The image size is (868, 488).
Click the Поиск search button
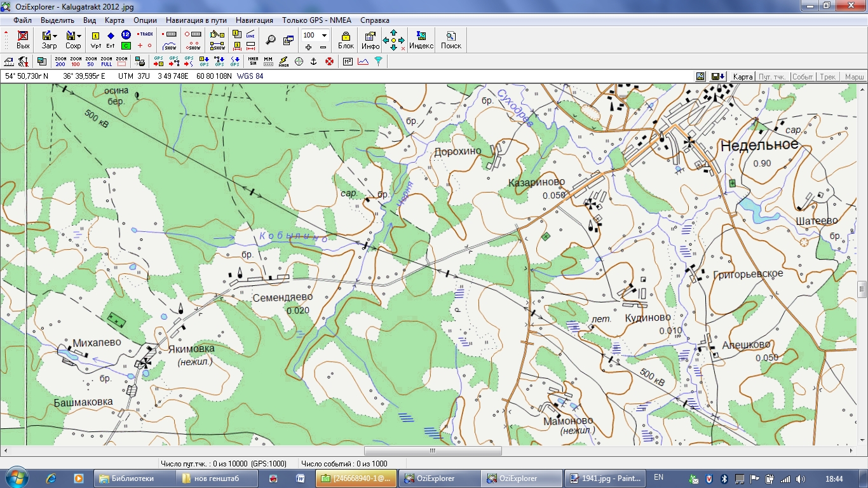(x=451, y=39)
